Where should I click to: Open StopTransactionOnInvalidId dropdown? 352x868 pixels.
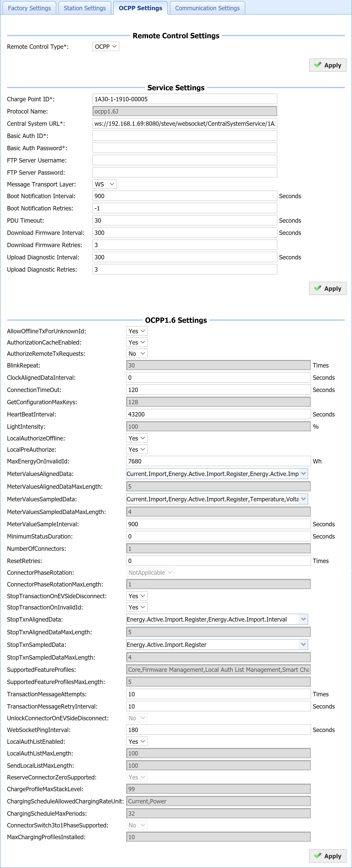[137, 607]
